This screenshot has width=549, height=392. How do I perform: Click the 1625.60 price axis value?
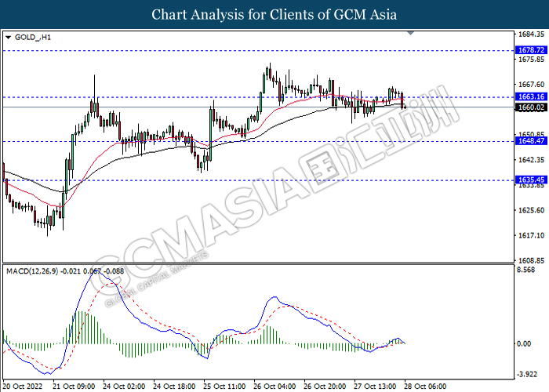pos(531,210)
